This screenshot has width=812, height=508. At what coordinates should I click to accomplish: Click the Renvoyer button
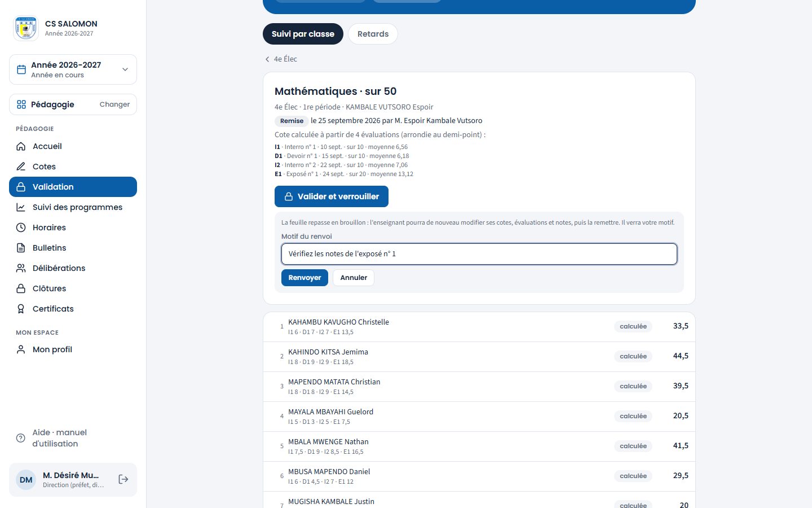pos(304,278)
